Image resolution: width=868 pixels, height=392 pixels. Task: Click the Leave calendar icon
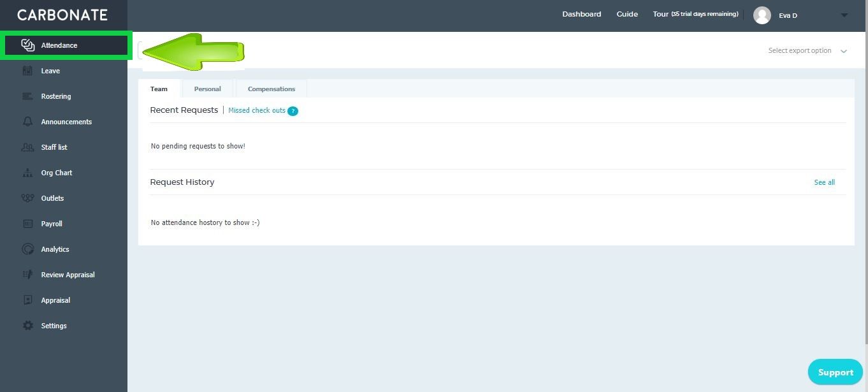tap(27, 71)
